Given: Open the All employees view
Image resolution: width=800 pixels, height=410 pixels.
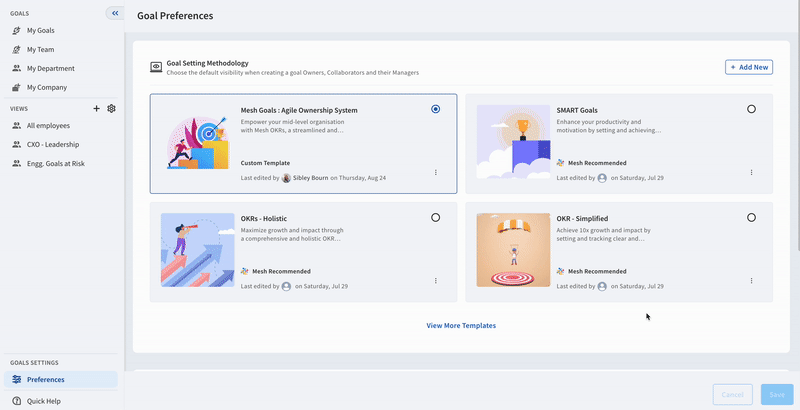Looking at the screenshot, I should 50,126.
